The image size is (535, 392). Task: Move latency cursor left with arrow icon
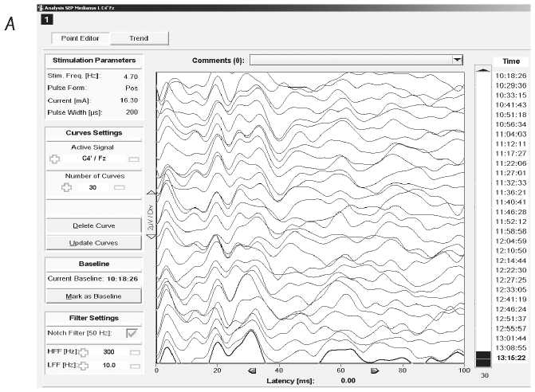[252, 370]
